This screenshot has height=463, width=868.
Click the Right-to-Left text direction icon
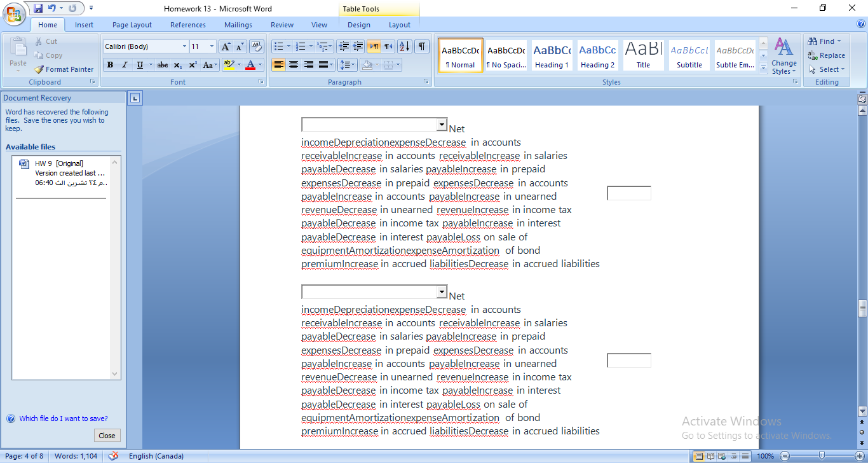(388, 46)
